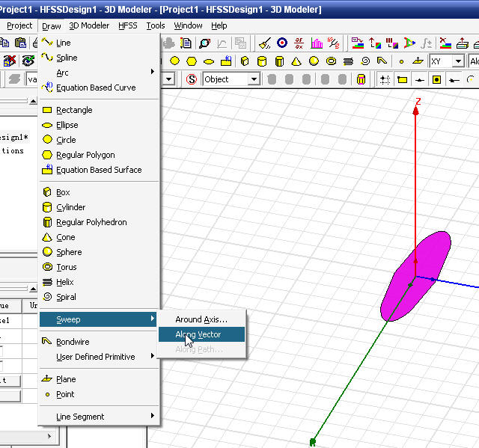Image resolution: width=479 pixels, height=448 pixels.
Task: Click the Draw Ellipse toolbar icon
Action: (x=209, y=62)
